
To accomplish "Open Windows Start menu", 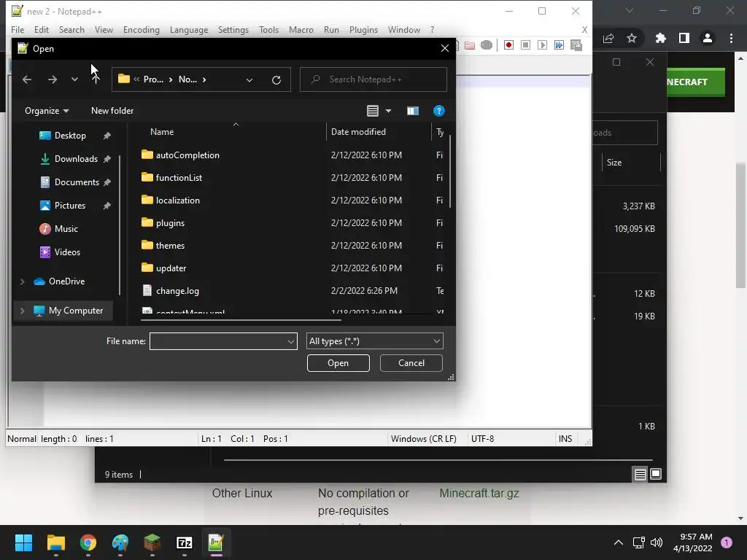I will 23,542.
